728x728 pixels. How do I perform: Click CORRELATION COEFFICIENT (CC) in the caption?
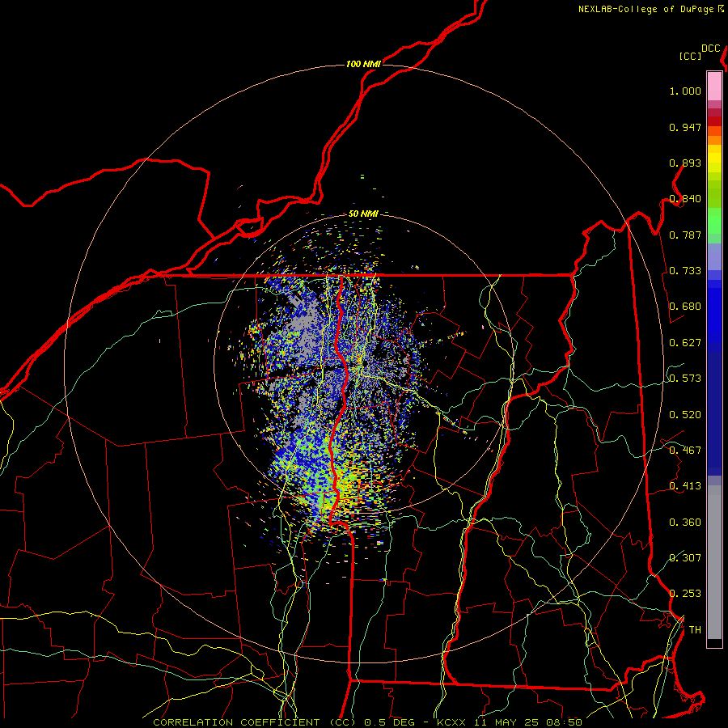tap(255, 722)
